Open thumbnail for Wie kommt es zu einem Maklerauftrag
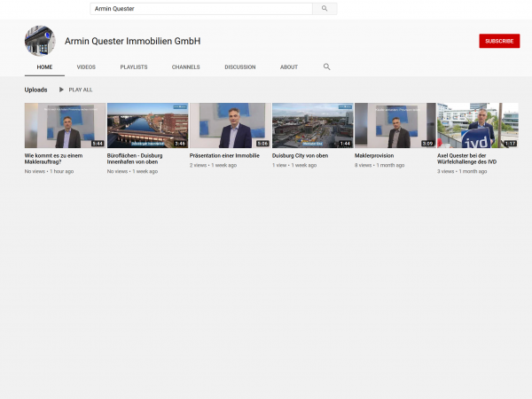Image resolution: width=532 pixels, height=399 pixels. point(65,126)
